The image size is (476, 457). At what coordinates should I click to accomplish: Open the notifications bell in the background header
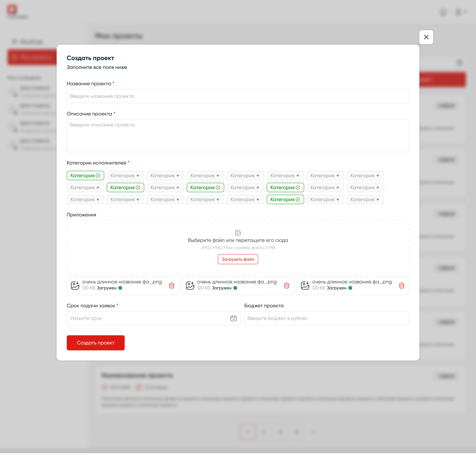[x=443, y=12]
